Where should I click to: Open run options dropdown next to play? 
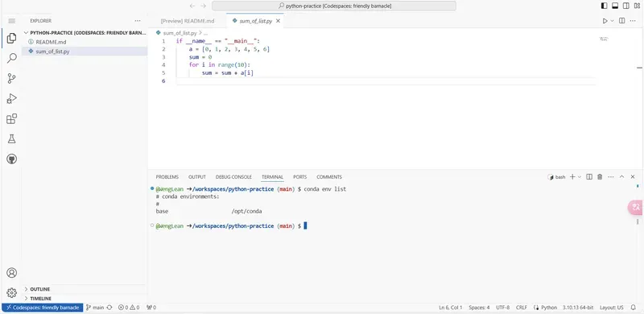612,21
